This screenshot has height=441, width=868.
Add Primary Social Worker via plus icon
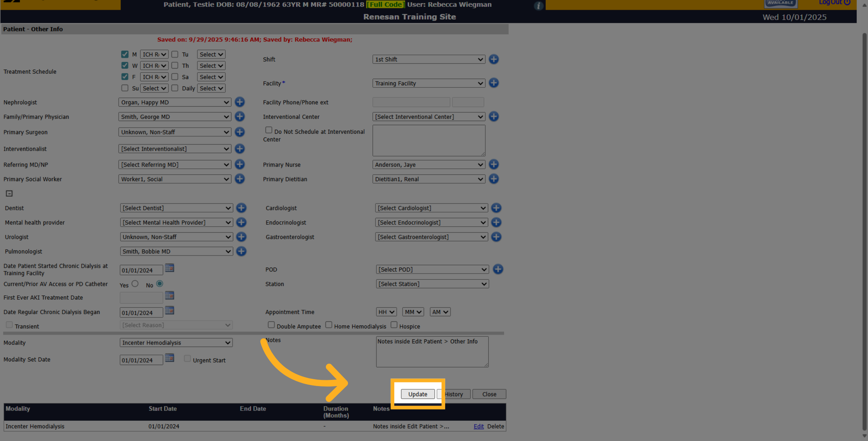coord(239,179)
